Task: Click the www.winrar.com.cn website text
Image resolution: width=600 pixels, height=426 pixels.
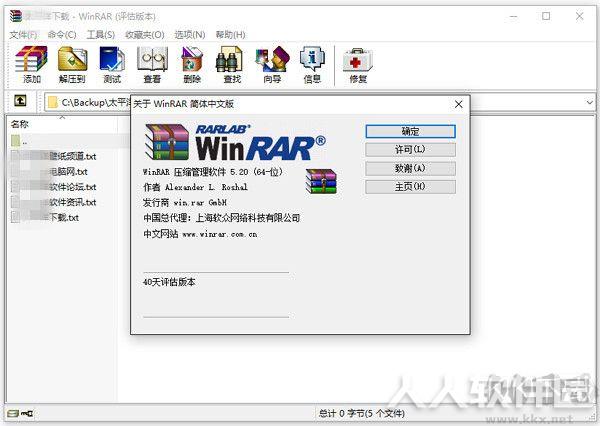Action: pos(220,234)
